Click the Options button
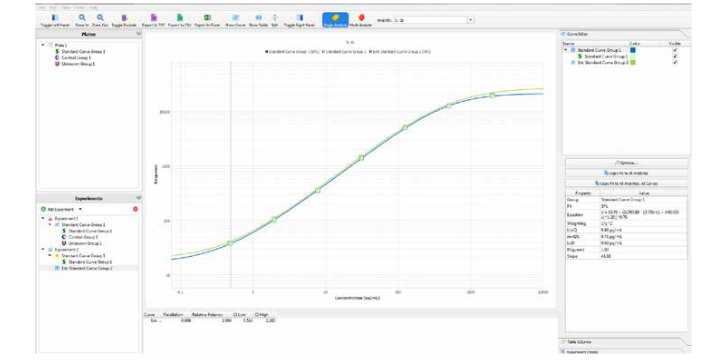720x360 pixels. click(x=626, y=163)
